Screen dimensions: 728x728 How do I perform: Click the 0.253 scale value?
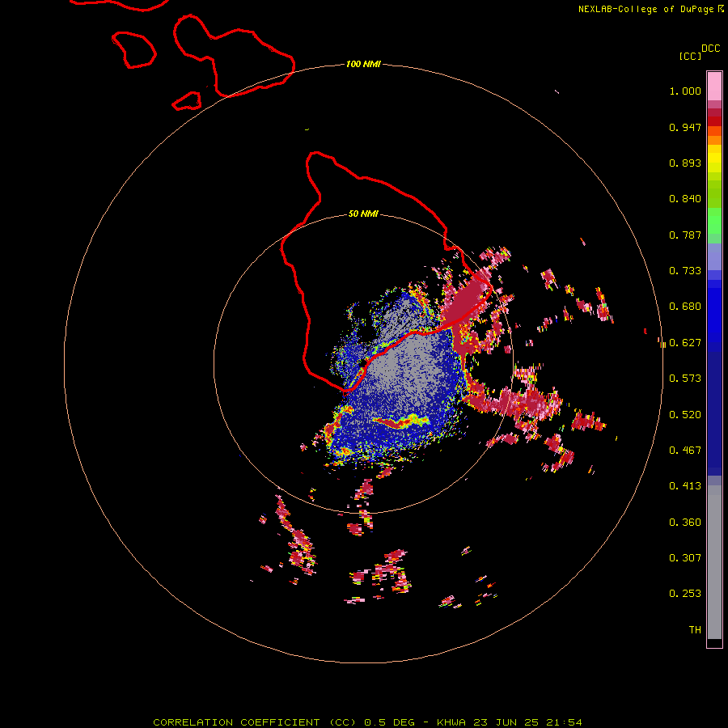(685, 594)
